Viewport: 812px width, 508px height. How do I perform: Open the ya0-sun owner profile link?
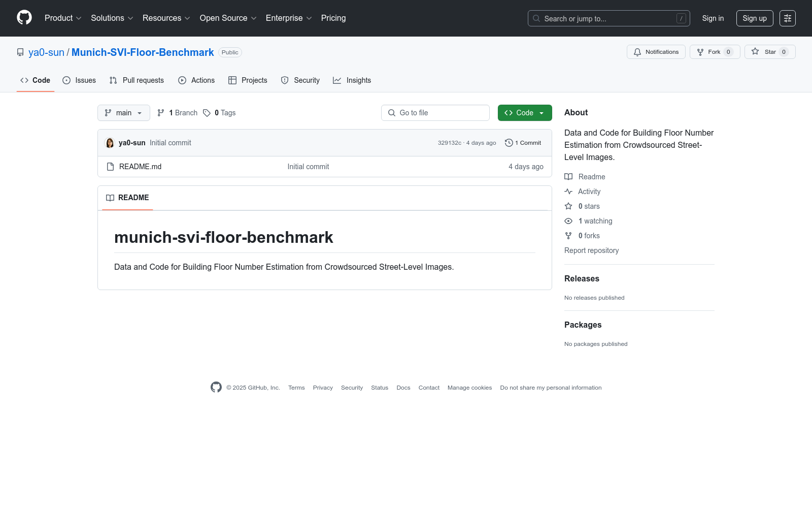point(46,52)
